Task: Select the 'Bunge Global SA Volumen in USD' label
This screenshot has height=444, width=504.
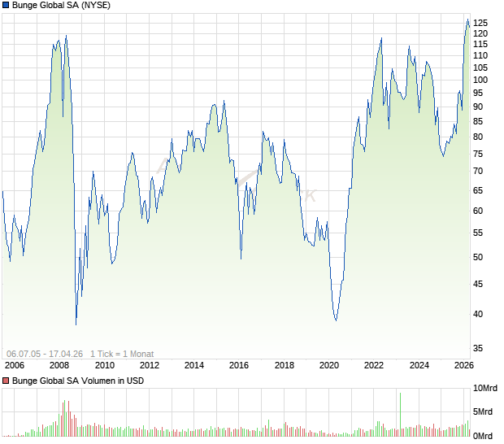Action: tap(78, 381)
